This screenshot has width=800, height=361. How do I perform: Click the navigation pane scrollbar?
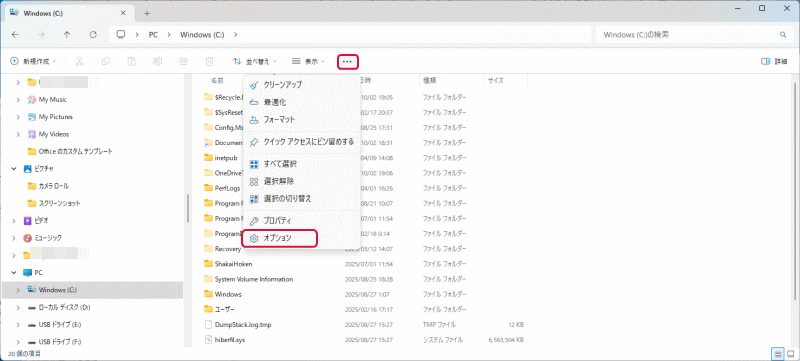187,208
